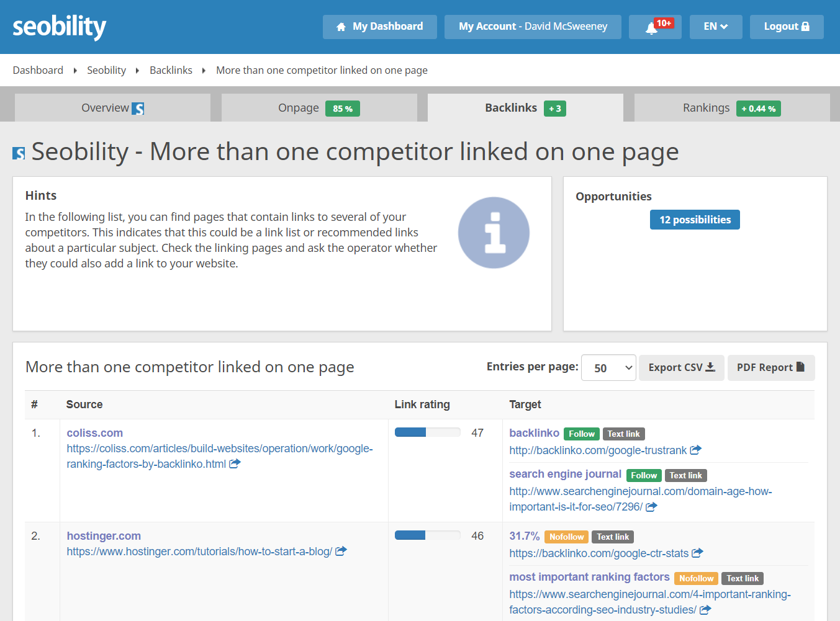Open the EN language dropdown
840x621 pixels.
715,27
